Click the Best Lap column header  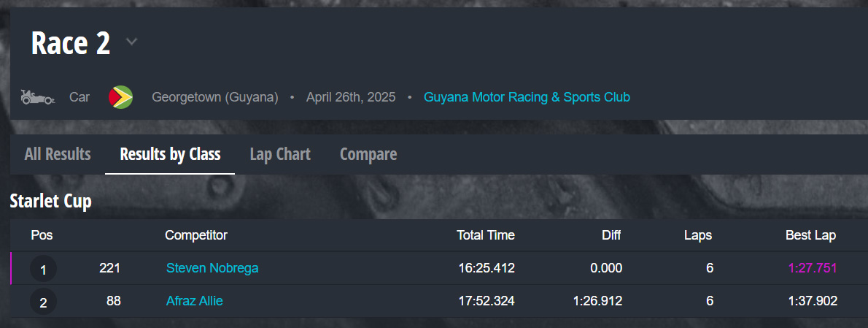pos(810,235)
